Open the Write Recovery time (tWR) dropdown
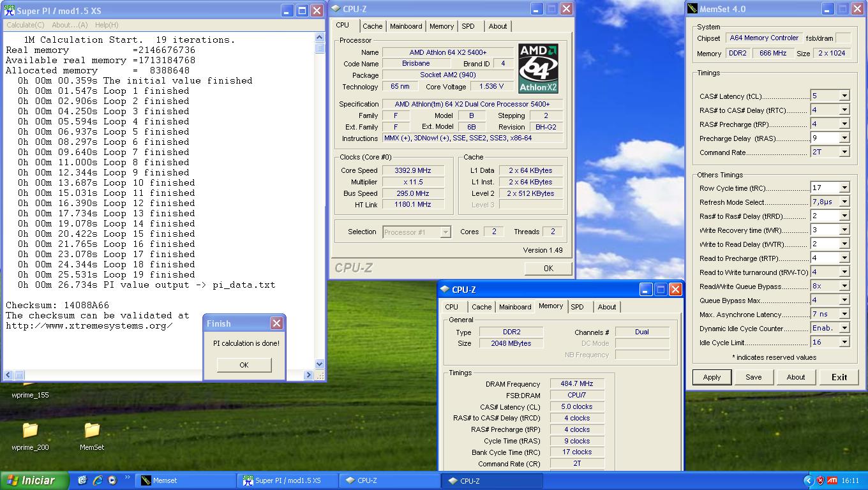Image resolution: width=868 pixels, height=490 pixels. pyautogui.click(x=844, y=230)
